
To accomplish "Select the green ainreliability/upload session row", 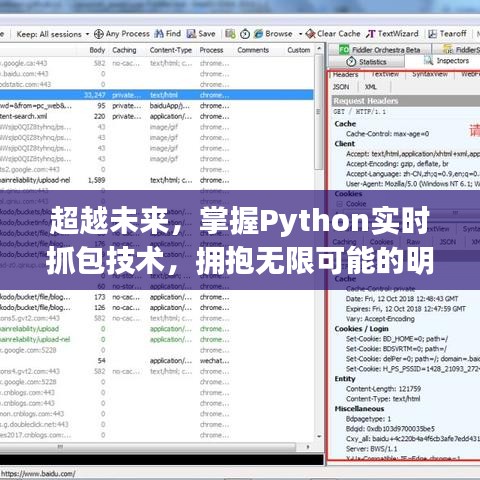I will [157, 329].
